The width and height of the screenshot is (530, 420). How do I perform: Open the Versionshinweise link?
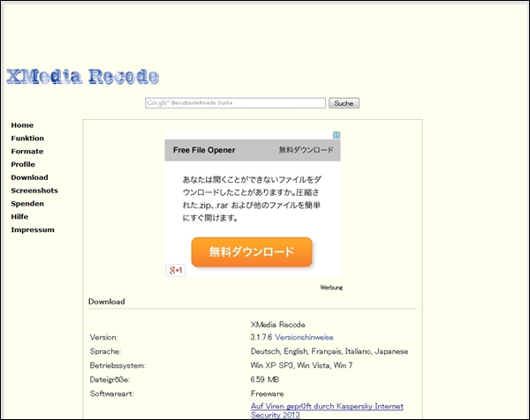click(304, 337)
